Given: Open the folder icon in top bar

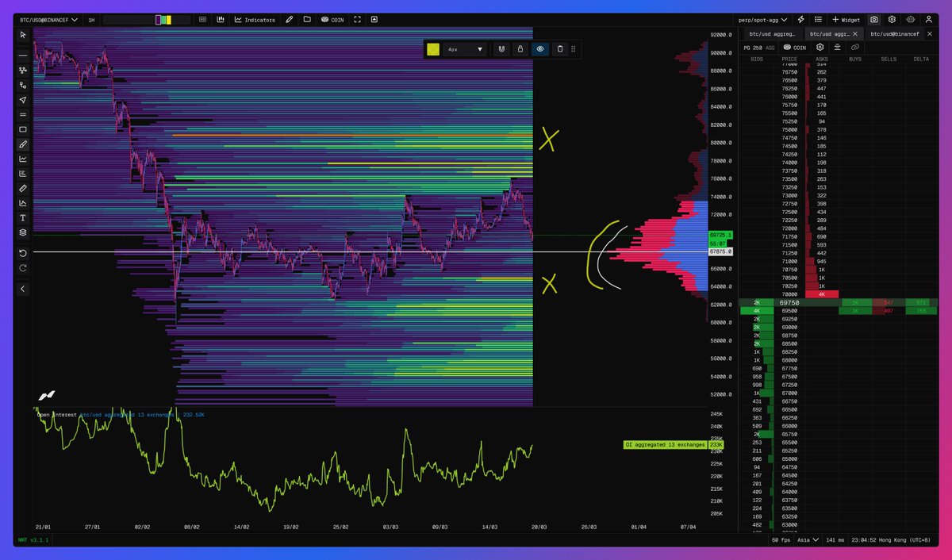Looking at the screenshot, I should (x=307, y=19).
